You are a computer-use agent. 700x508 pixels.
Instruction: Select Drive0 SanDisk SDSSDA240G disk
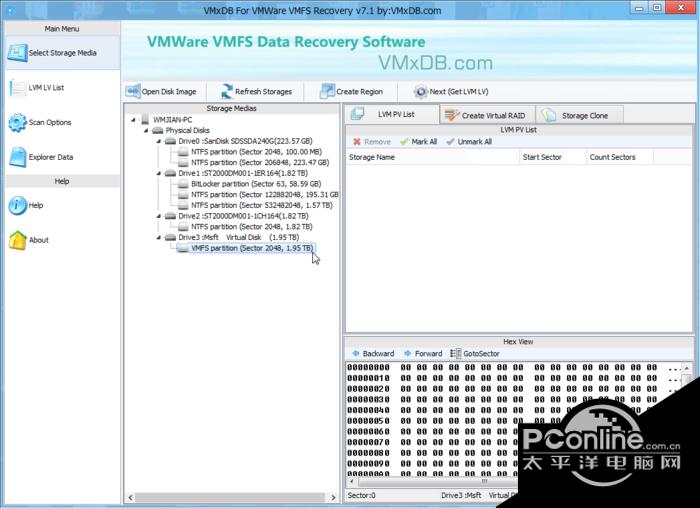(x=245, y=141)
